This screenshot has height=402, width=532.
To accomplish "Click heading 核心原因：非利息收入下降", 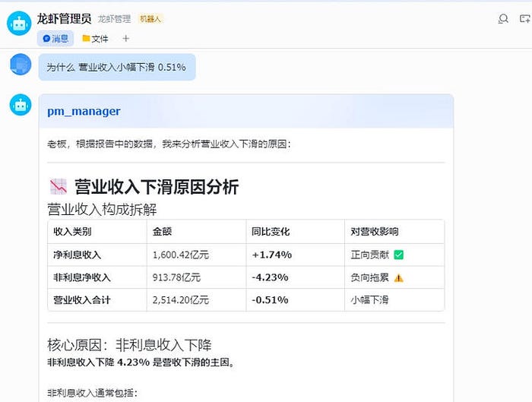I will (x=129, y=345).
